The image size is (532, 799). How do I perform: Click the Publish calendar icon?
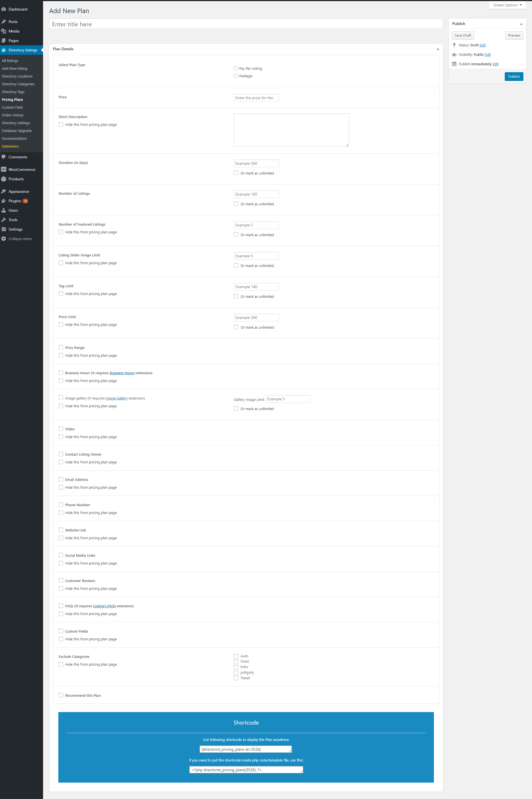454,64
